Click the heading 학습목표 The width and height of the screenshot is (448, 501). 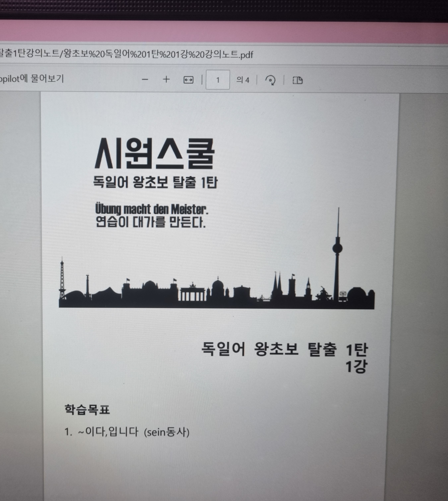coord(87,410)
